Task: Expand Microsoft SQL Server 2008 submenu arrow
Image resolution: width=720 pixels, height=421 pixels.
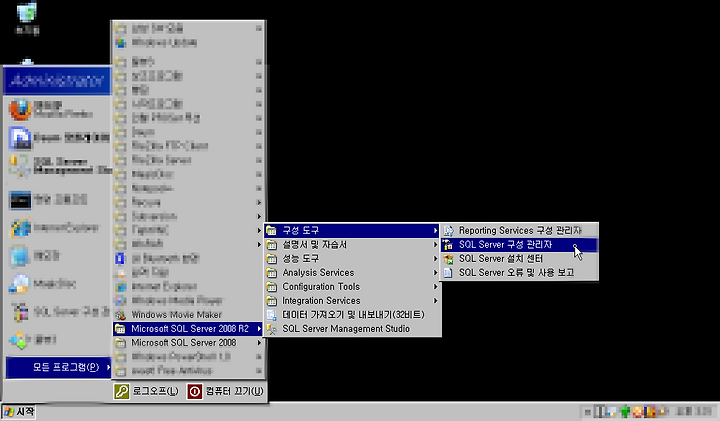Action: pos(259,343)
